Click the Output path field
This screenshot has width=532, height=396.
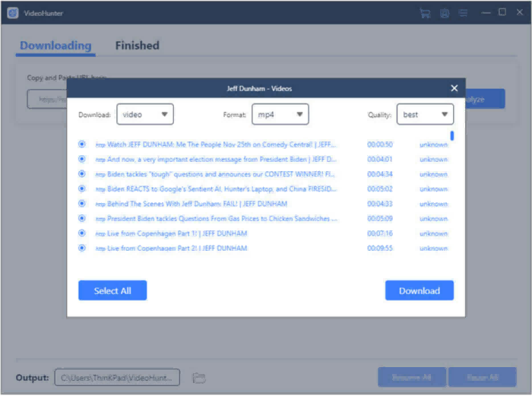click(x=117, y=378)
